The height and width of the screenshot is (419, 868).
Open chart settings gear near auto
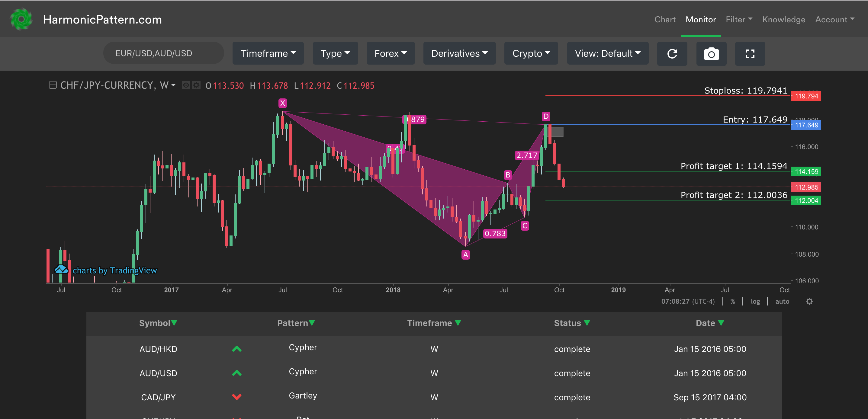pyautogui.click(x=809, y=301)
